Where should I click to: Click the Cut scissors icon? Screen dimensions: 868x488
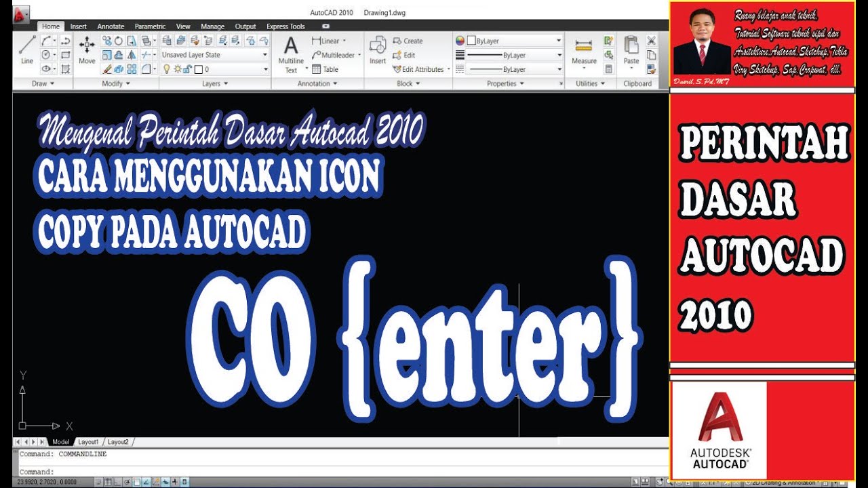pos(651,40)
